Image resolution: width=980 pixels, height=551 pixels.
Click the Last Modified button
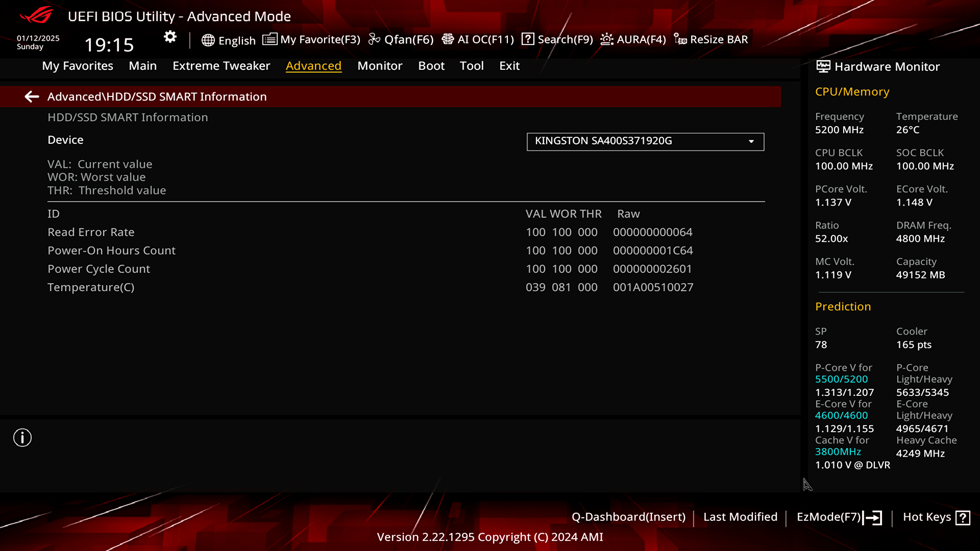[x=740, y=517]
